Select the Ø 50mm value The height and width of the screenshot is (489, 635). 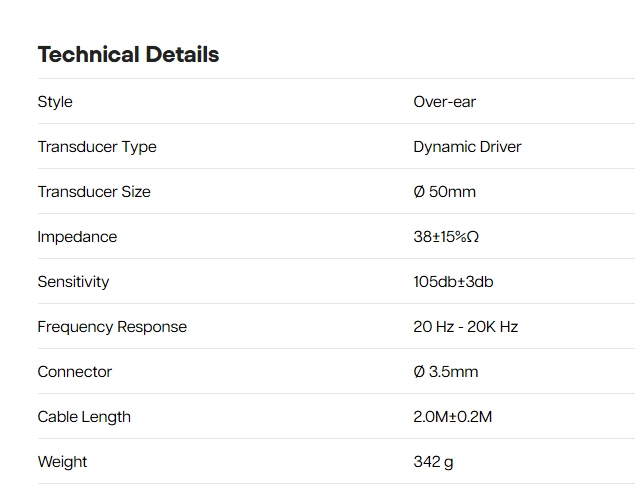[x=444, y=192]
